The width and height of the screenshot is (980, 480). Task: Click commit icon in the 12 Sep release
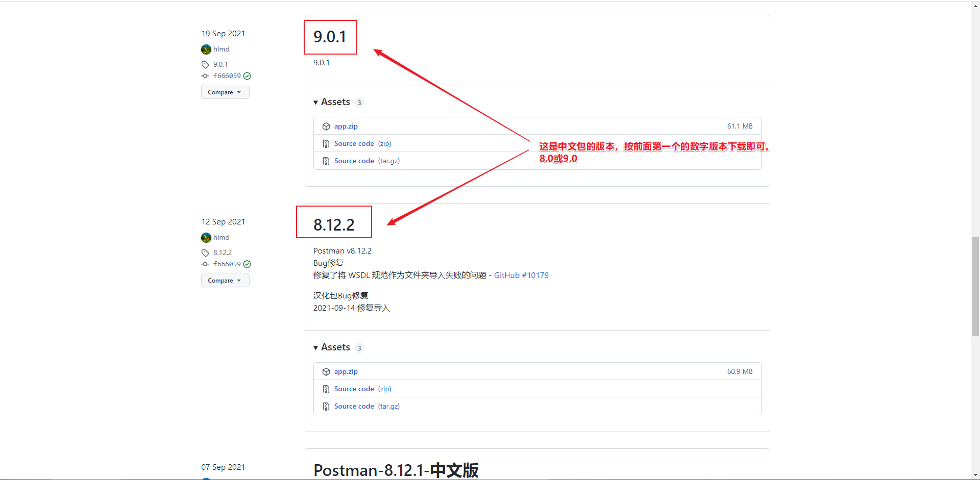pos(205,264)
